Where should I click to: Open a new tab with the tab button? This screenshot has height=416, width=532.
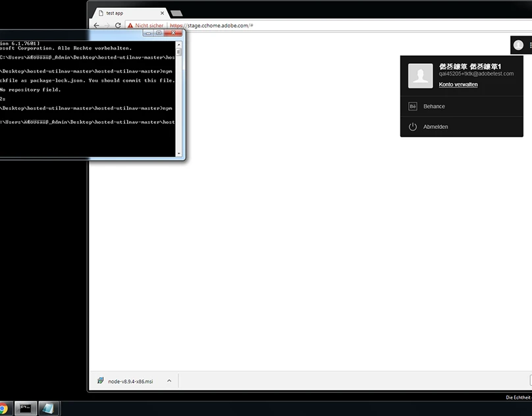176,13
